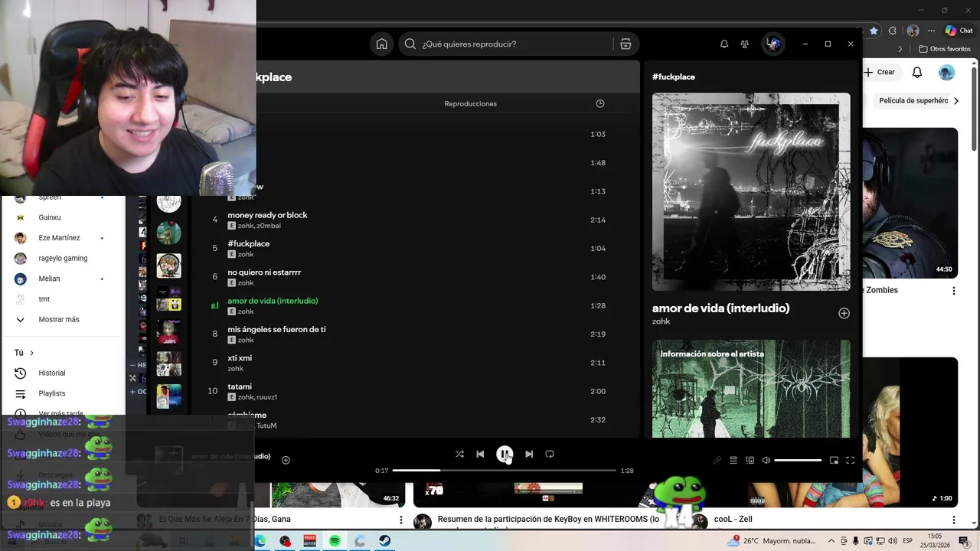Open rageylo gaming subscription channel
This screenshot has height=551, width=980.
63,258
